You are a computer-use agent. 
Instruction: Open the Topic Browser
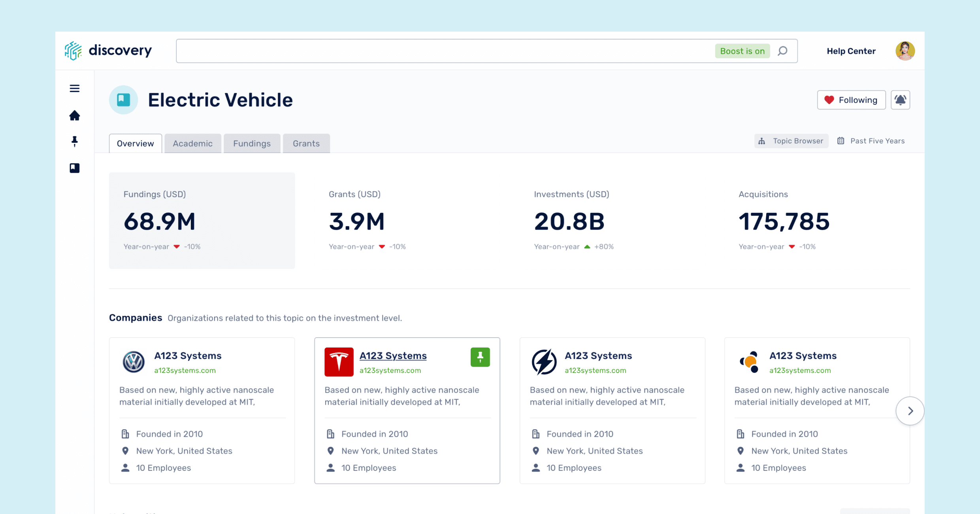tap(791, 141)
